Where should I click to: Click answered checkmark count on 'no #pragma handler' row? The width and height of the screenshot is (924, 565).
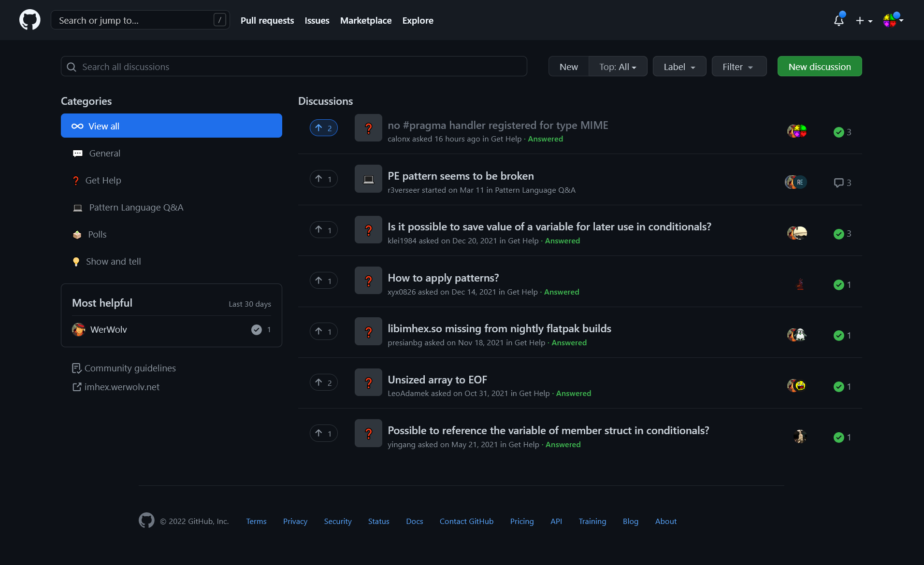point(842,132)
